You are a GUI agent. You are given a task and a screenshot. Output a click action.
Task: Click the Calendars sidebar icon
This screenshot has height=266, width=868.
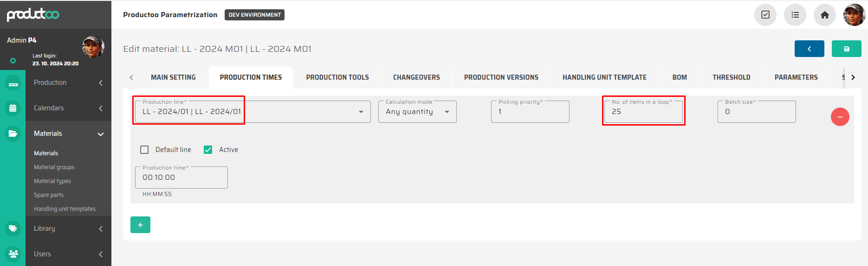pyautogui.click(x=13, y=108)
